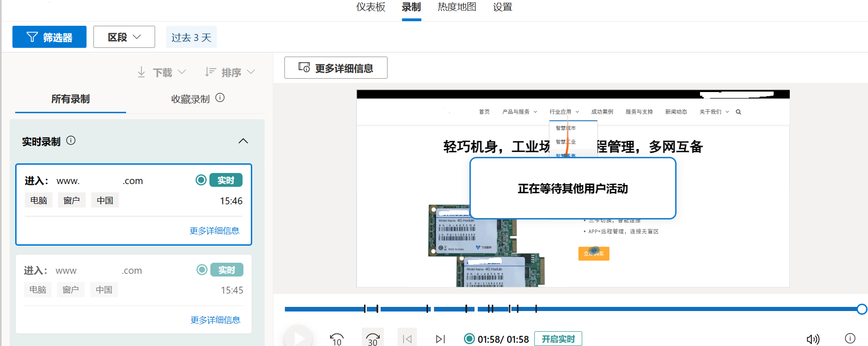Screen dimensions: 868x346
Task: Skip back 10 seconds in recording
Action: [336, 339]
